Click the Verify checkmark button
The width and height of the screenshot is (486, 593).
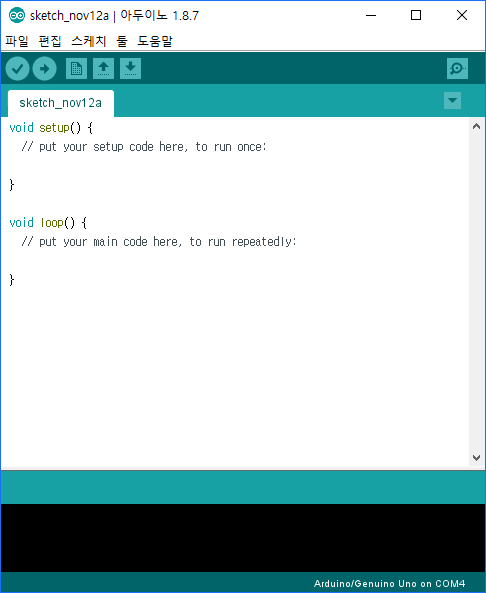(17, 68)
